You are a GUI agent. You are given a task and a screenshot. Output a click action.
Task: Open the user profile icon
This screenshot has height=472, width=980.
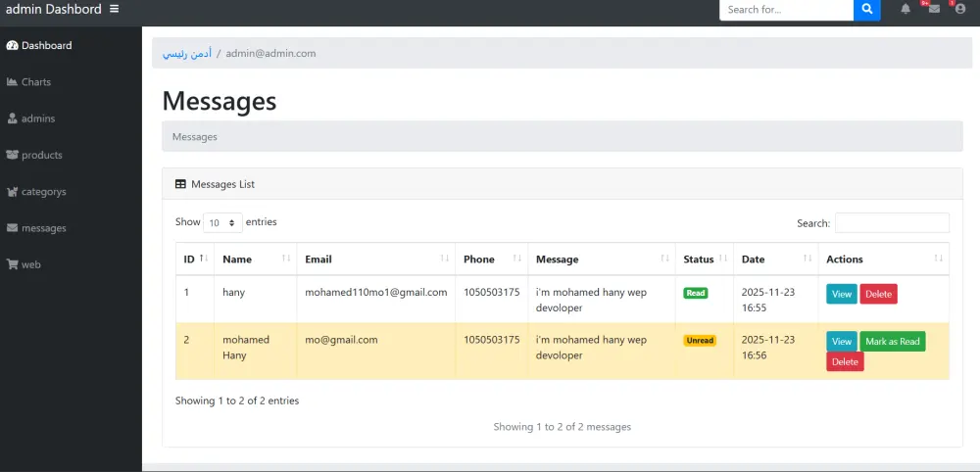959,9
